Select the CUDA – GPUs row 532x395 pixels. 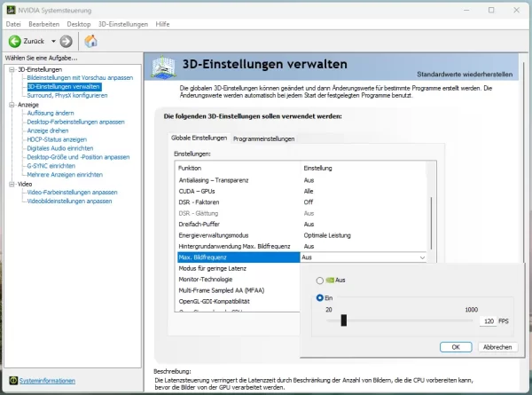[301, 191]
